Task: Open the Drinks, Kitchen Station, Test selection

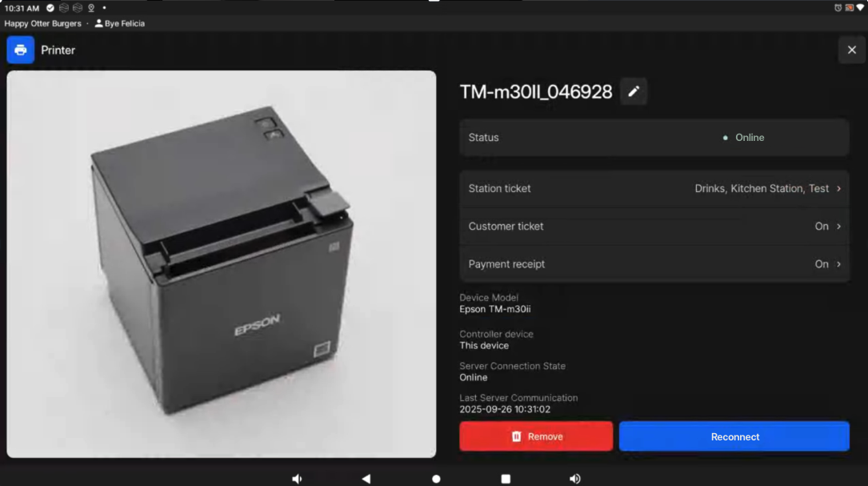Action: click(761, 189)
